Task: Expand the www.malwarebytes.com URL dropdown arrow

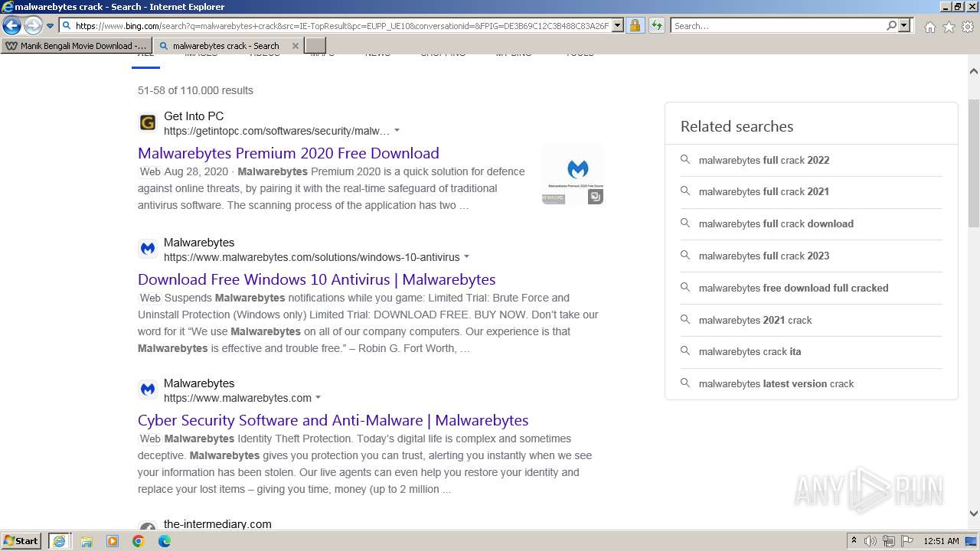Action: pos(318,398)
